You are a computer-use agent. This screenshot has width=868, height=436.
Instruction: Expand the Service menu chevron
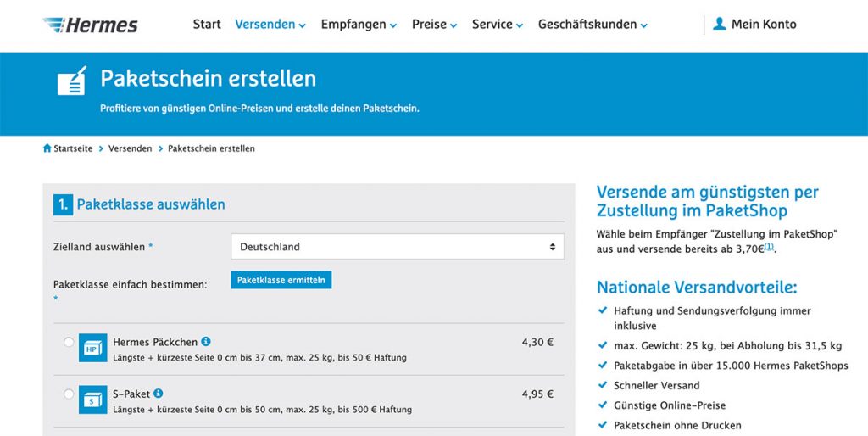coord(520,25)
